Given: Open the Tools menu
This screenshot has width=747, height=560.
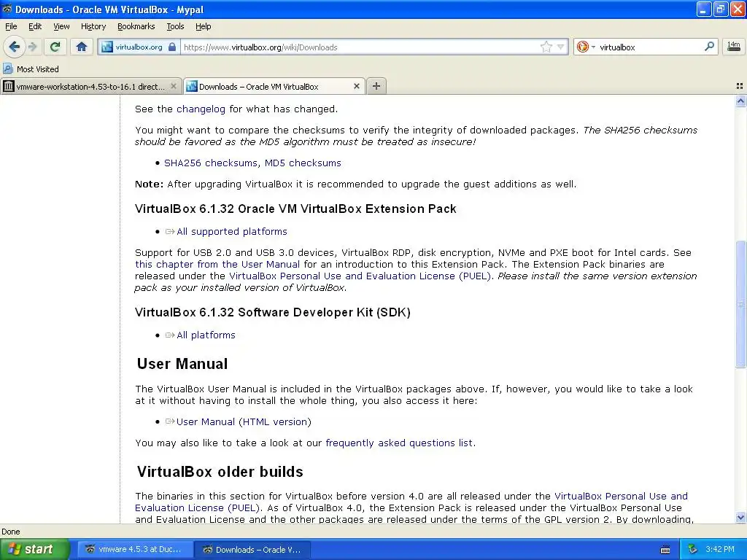Looking at the screenshot, I should click(175, 26).
